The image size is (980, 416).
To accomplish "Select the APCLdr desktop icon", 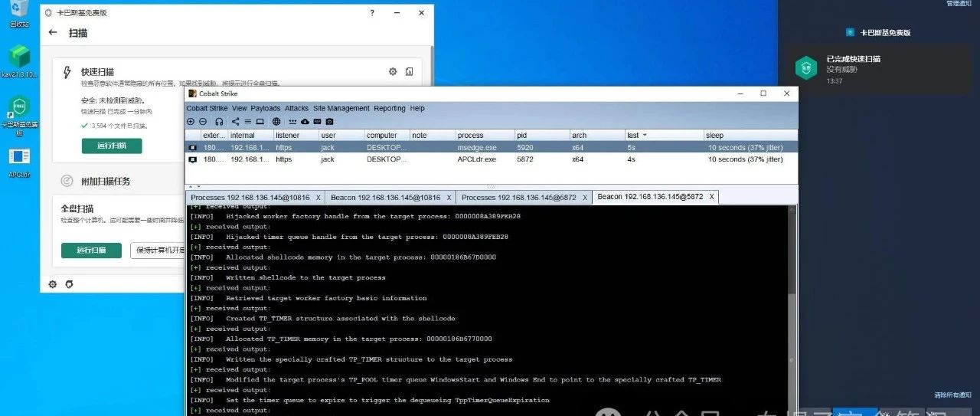I will (19, 162).
